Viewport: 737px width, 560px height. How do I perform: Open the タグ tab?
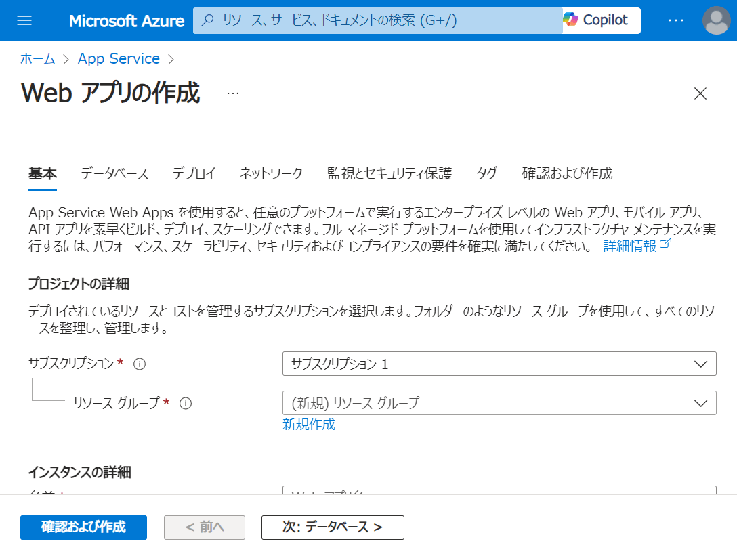coord(487,173)
